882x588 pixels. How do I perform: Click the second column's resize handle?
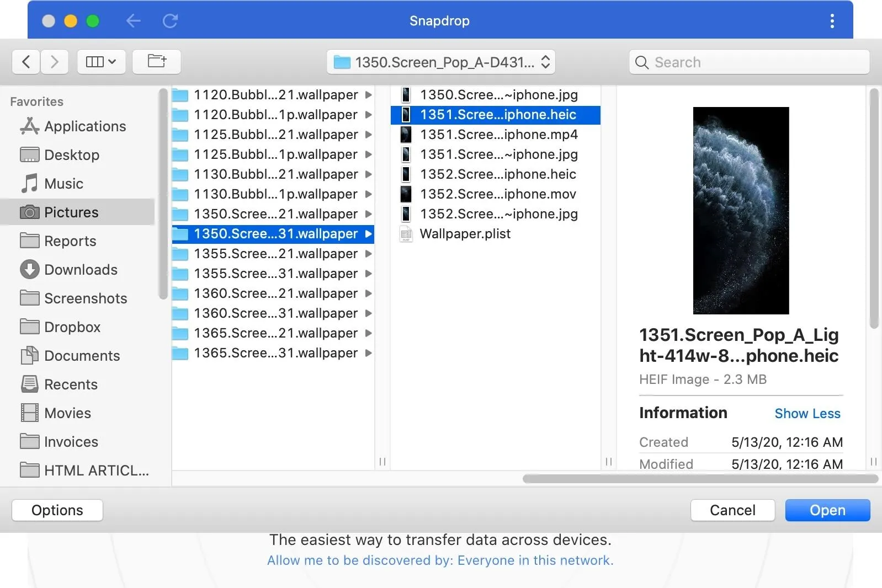609,462
